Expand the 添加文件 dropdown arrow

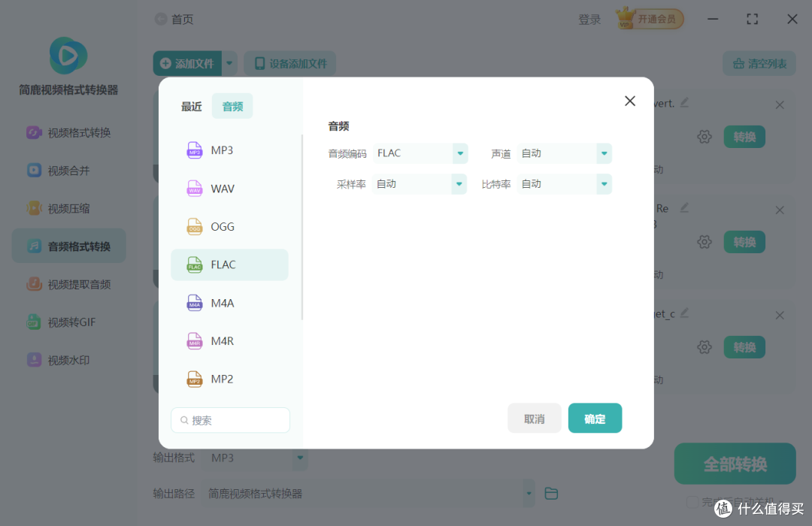229,63
